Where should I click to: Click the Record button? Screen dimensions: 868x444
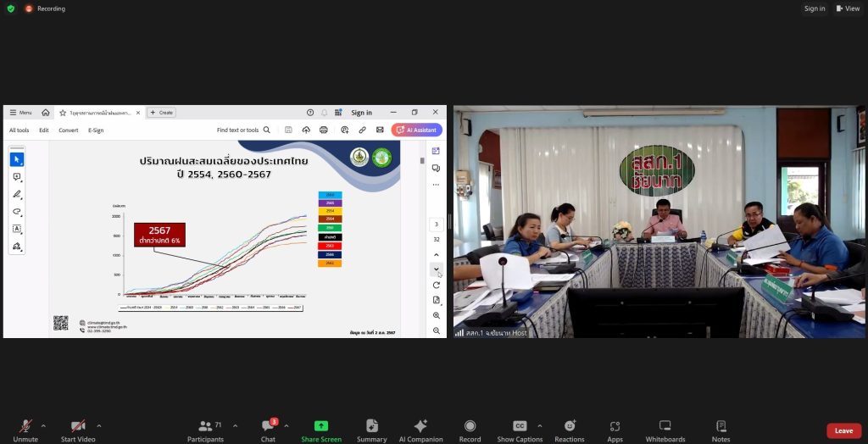470,431
